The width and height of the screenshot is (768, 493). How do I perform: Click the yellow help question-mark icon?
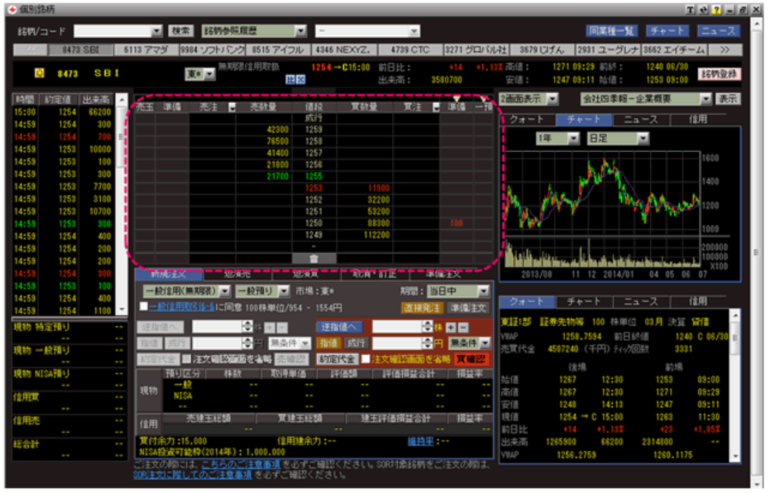(x=716, y=9)
